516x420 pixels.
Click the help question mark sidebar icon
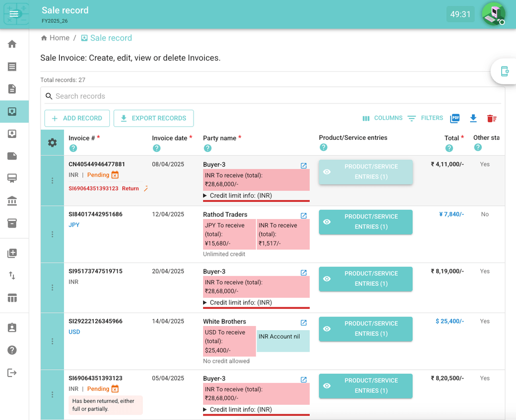[x=12, y=350]
